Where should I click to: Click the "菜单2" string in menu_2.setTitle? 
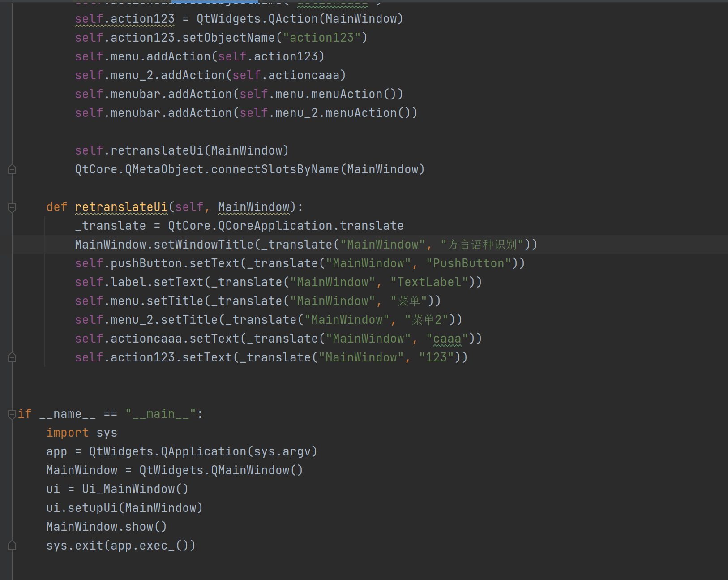427,320
